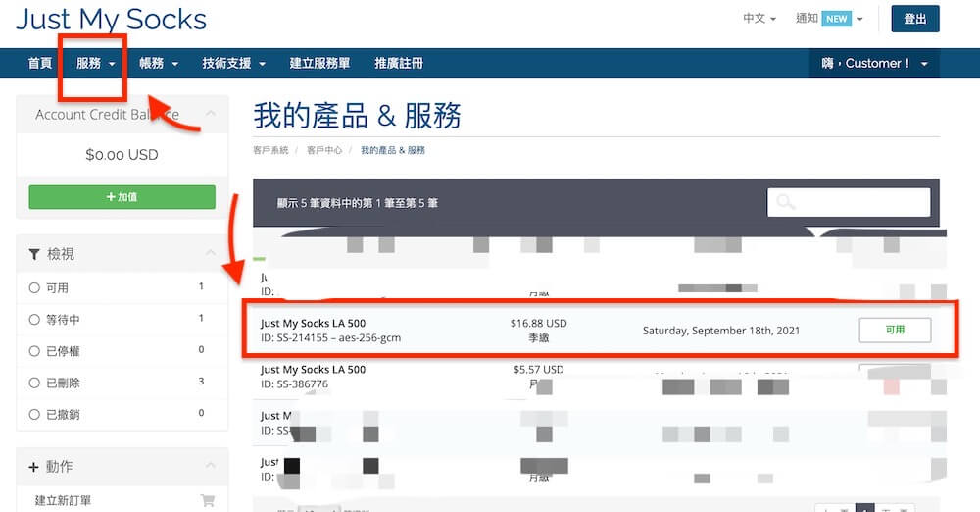This screenshot has height=512, width=980.
Task: Open the 嗨，Customer！ account dropdown
Action: 873,64
